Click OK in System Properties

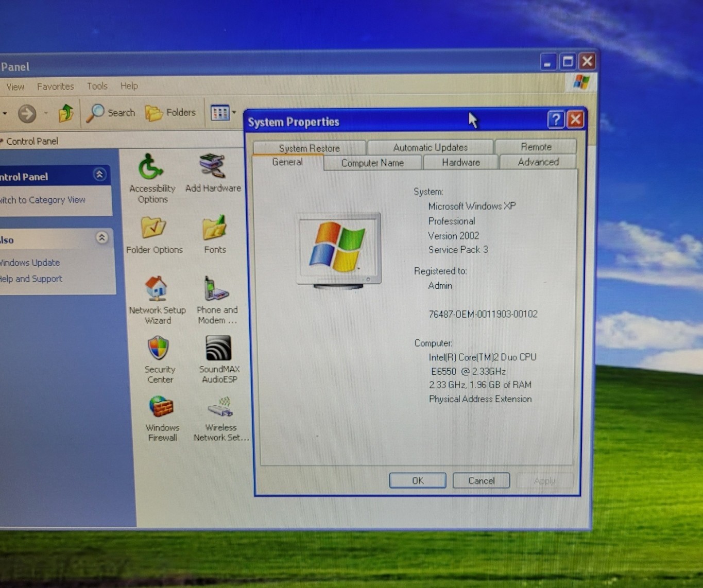click(418, 480)
